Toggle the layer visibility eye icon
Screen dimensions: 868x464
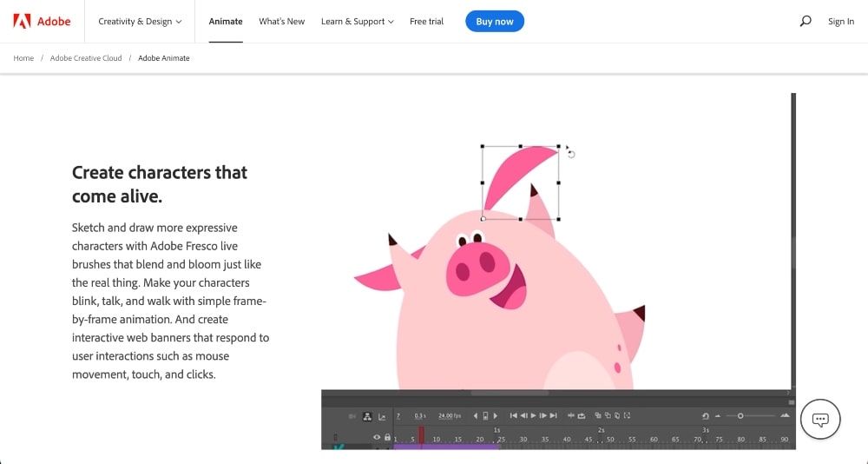tap(377, 437)
